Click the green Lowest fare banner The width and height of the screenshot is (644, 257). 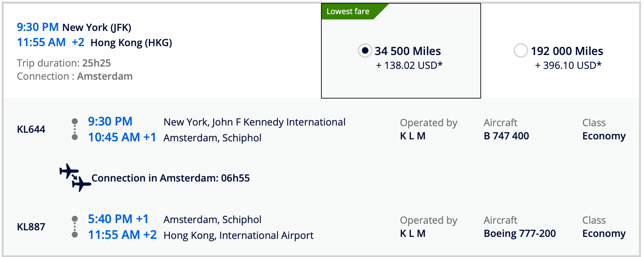tap(348, 11)
